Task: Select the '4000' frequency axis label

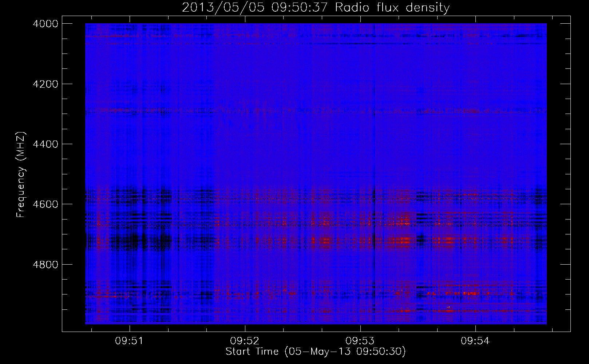Action: 46,24
